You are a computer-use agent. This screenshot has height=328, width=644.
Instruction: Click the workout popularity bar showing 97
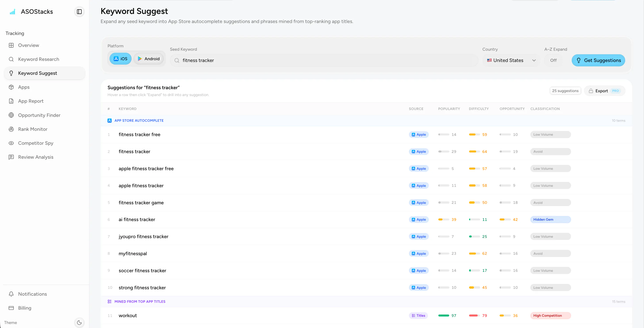coord(444,316)
